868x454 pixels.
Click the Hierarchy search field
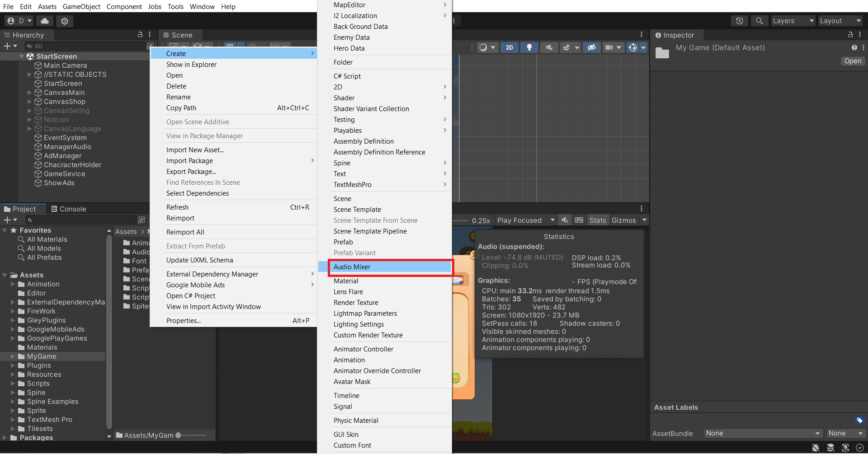86,46
